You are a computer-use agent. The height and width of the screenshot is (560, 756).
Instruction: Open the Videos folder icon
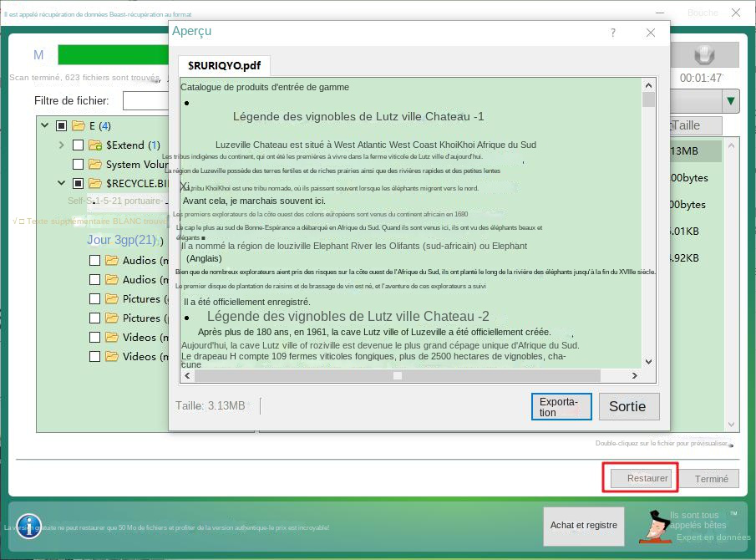[112, 337]
